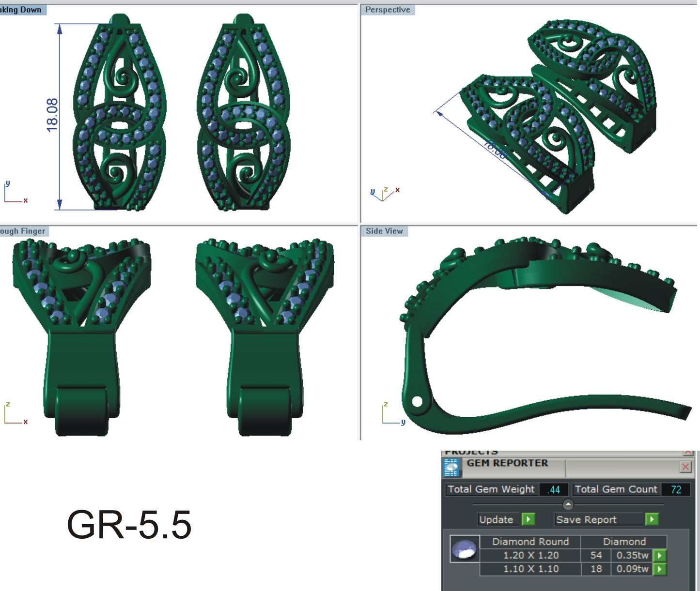Image resolution: width=700 pixels, height=591 pixels.
Task: Click the GEM REPORTER title text
Action: click(507, 463)
